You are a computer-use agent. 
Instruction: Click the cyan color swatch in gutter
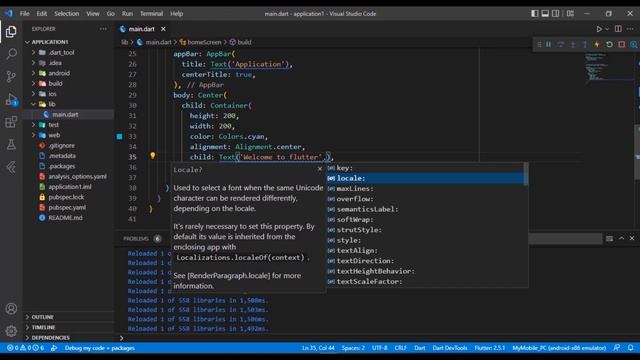(119, 136)
